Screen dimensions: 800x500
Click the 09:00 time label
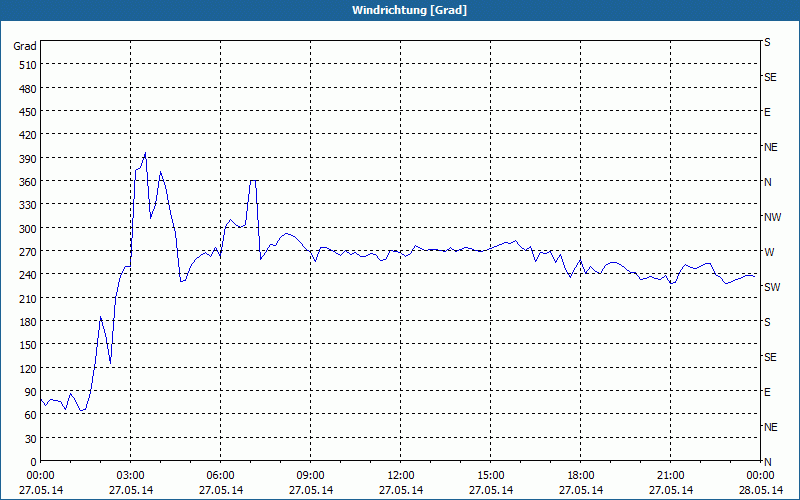310,476
